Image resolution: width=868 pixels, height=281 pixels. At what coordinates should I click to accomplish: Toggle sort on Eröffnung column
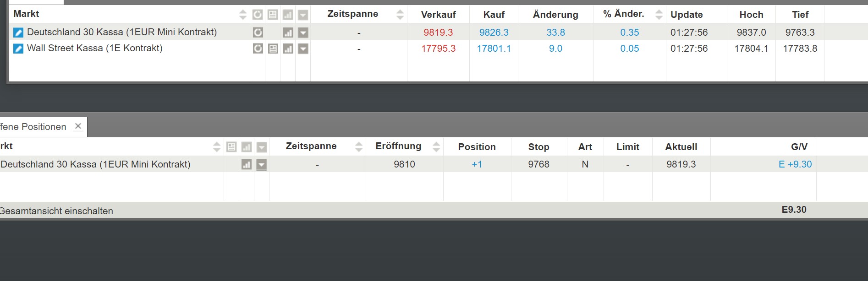(436, 146)
